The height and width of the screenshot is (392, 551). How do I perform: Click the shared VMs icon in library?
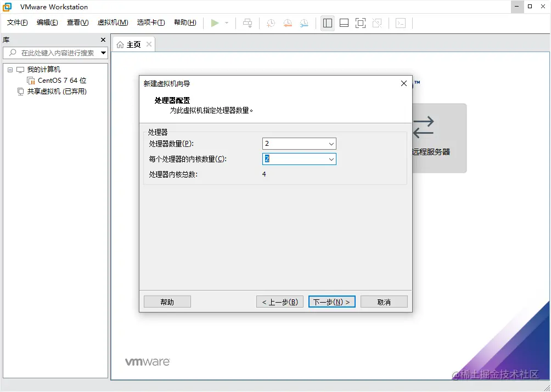point(21,92)
